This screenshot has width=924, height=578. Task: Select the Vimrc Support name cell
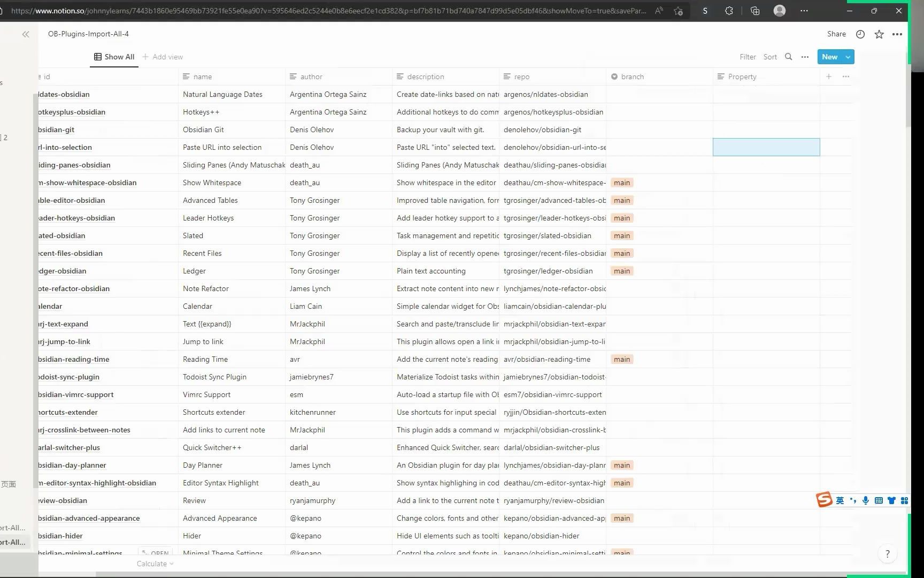coord(232,394)
